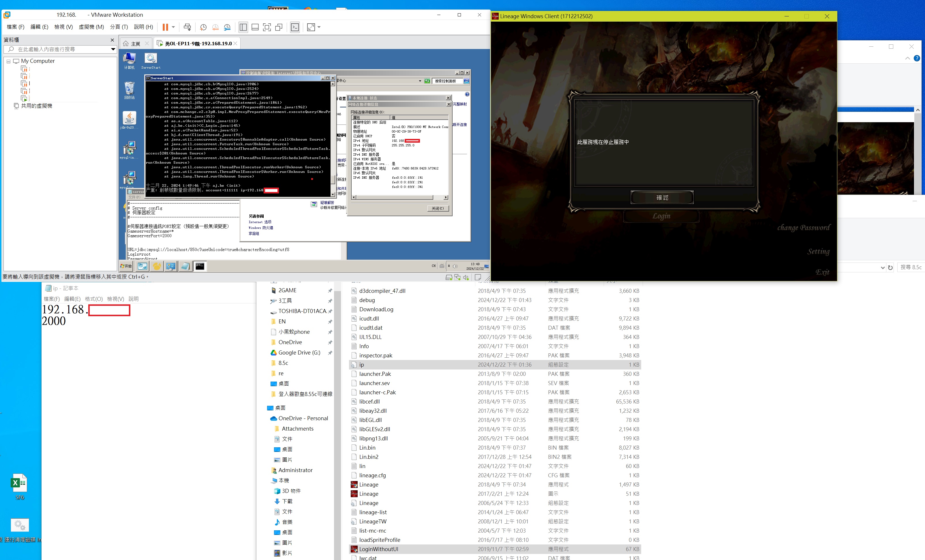Viewport: 925px width, 560px height.
Task: Open the 編輯 (E) menu in VMware
Action: click(x=40, y=27)
